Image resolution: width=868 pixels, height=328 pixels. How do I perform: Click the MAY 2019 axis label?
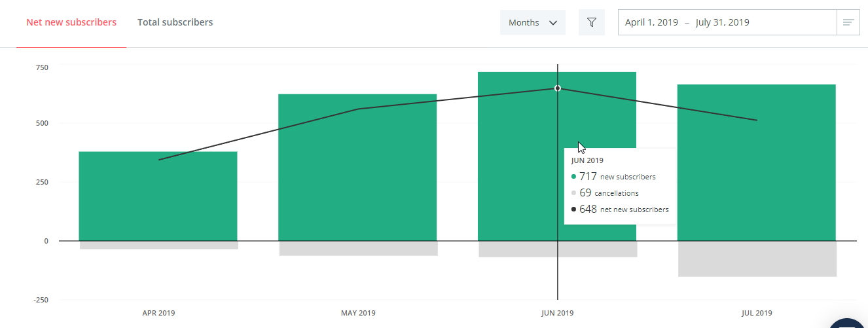point(358,313)
